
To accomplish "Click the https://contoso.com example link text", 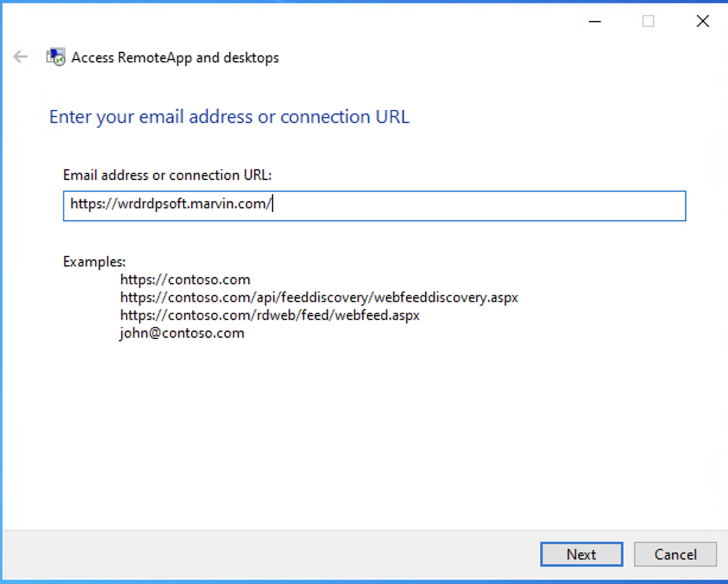I will pyautogui.click(x=185, y=279).
